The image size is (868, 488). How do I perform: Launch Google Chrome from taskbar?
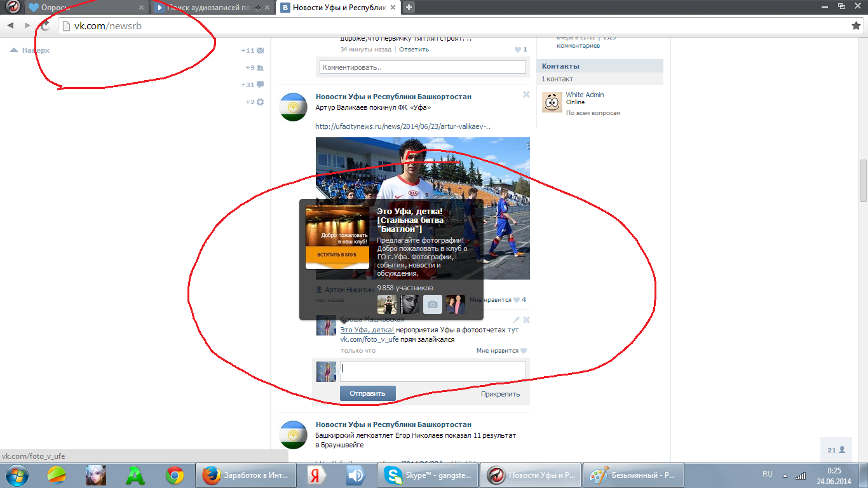click(175, 475)
